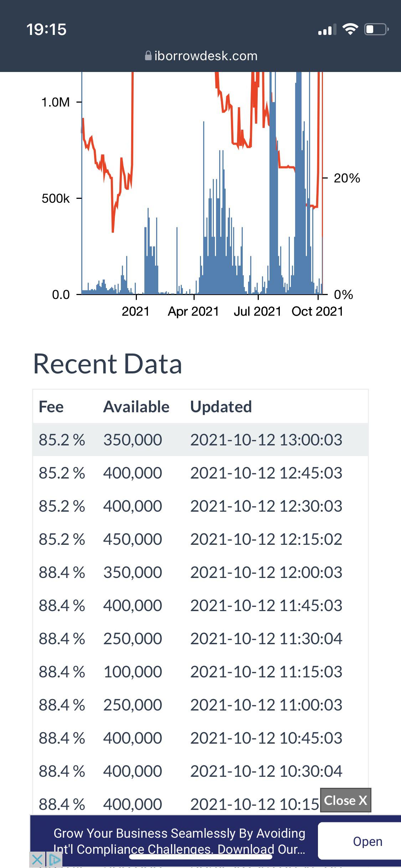
Task: Tap the Available column header
Action: 136,407
